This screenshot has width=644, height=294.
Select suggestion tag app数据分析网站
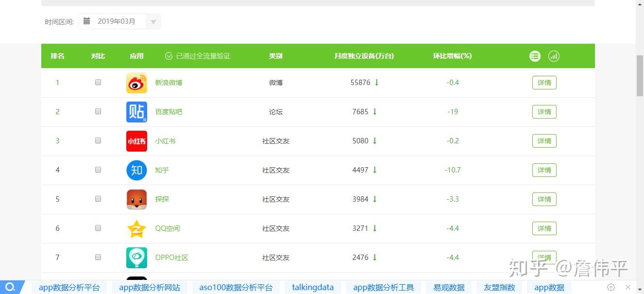(x=150, y=287)
